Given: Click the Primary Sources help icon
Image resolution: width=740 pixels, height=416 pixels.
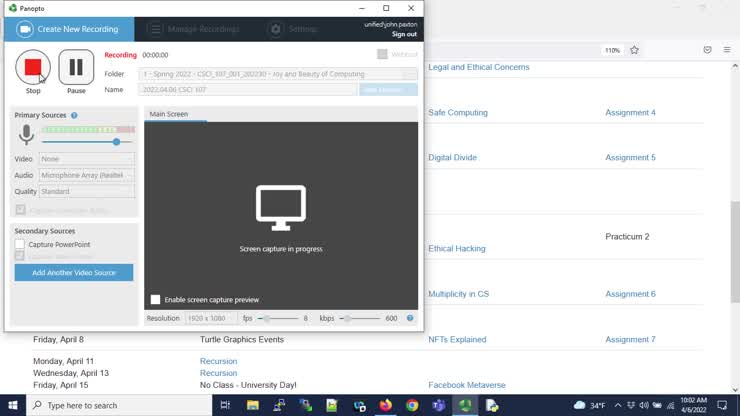Looking at the screenshot, I should click(74, 116).
